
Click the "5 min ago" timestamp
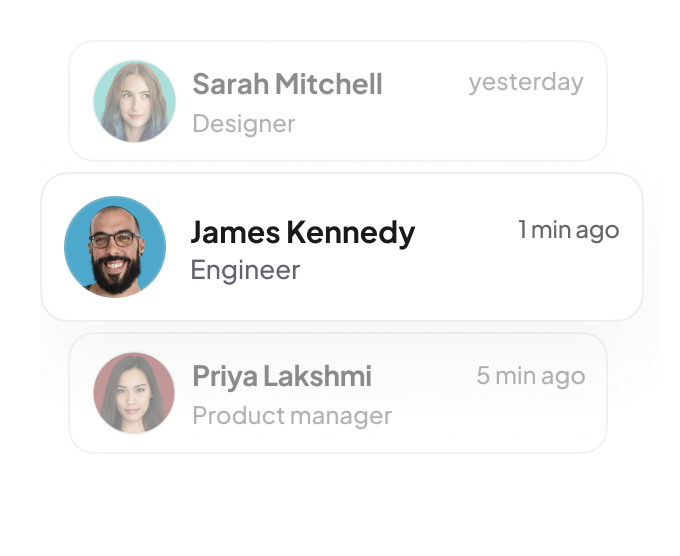tap(530, 376)
